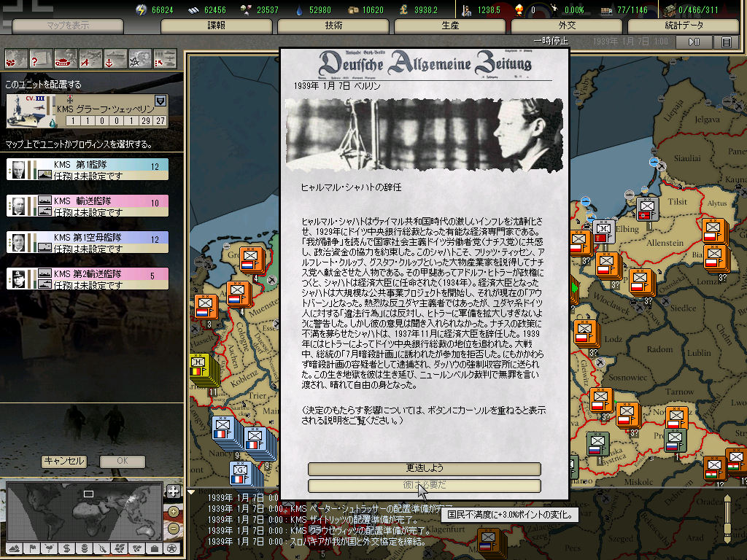Click the Radom province label
The image size is (747, 560).
pos(659,349)
